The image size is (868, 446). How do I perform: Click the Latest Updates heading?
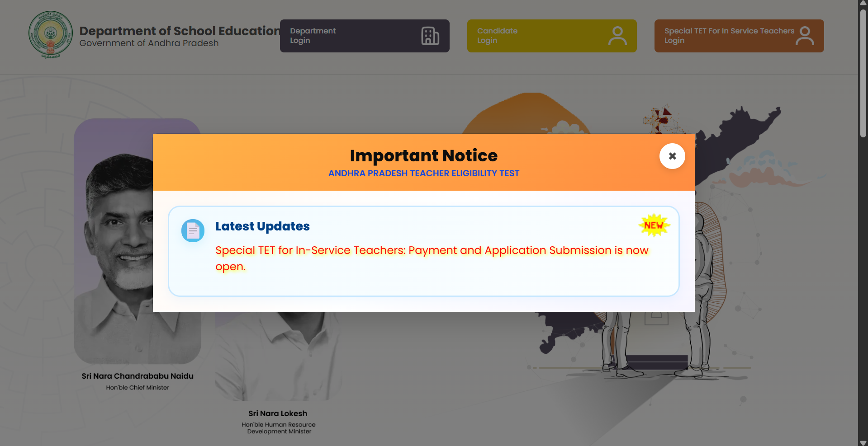(262, 226)
